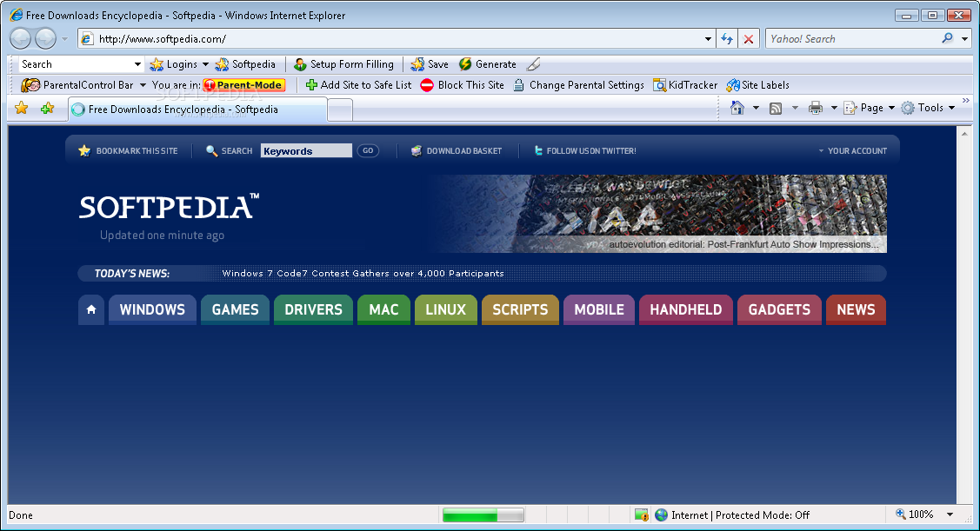Toggle the Parent-Mode indicator button
The image size is (980, 531).
(244, 85)
